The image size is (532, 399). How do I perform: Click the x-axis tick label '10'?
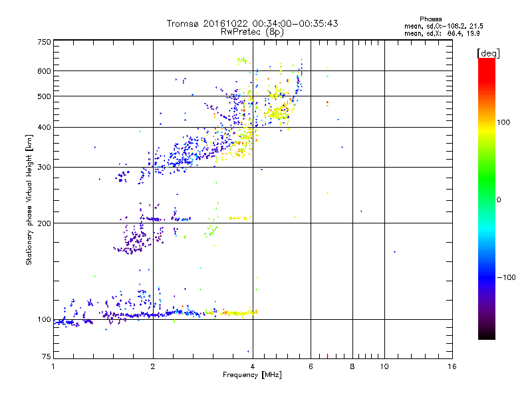click(x=384, y=366)
